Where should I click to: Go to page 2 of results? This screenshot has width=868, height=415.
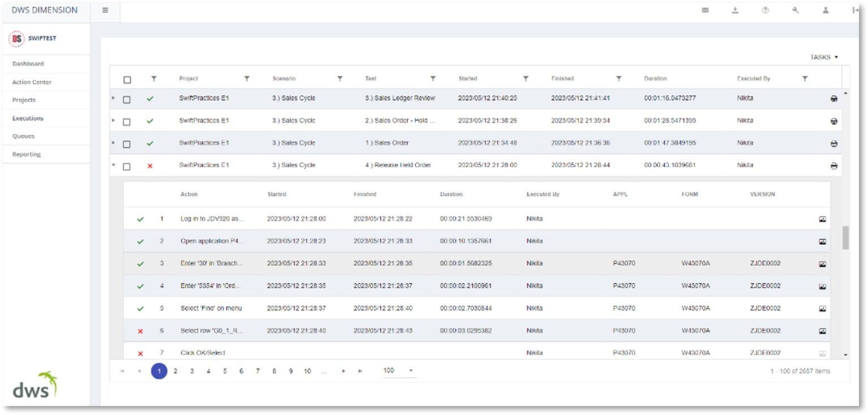pyautogui.click(x=176, y=371)
